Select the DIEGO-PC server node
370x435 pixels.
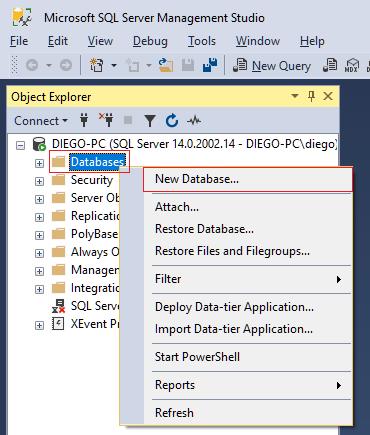pos(194,144)
